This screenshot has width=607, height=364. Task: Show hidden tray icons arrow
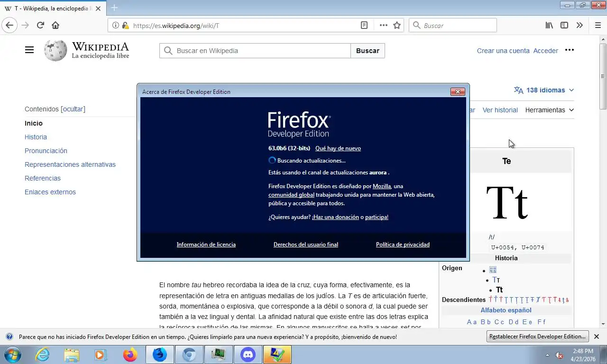click(547, 355)
